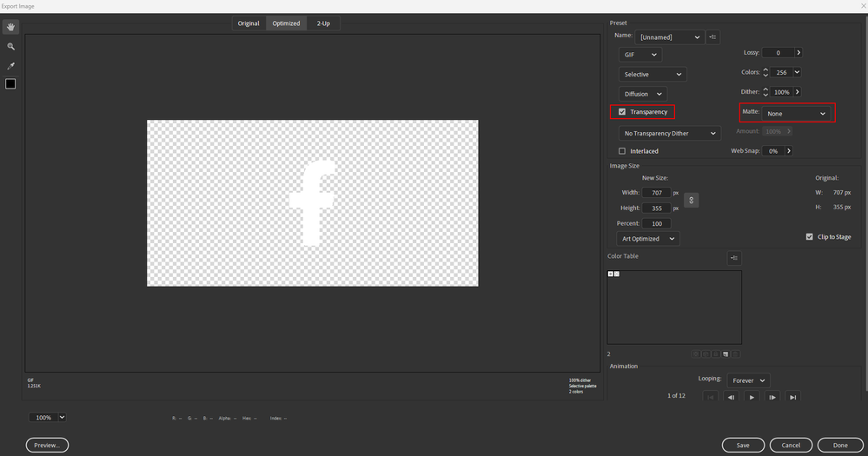Image resolution: width=868 pixels, height=456 pixels.
Task: Open the Matte dropdown set to None
Action: pyautogui.click(x=797, y=114)
